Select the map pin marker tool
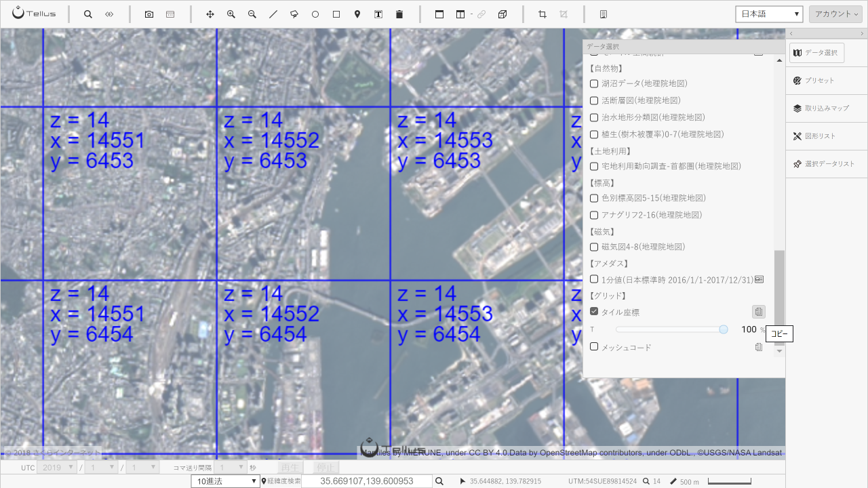The image size is (868, 488). [x=357, y=14]
